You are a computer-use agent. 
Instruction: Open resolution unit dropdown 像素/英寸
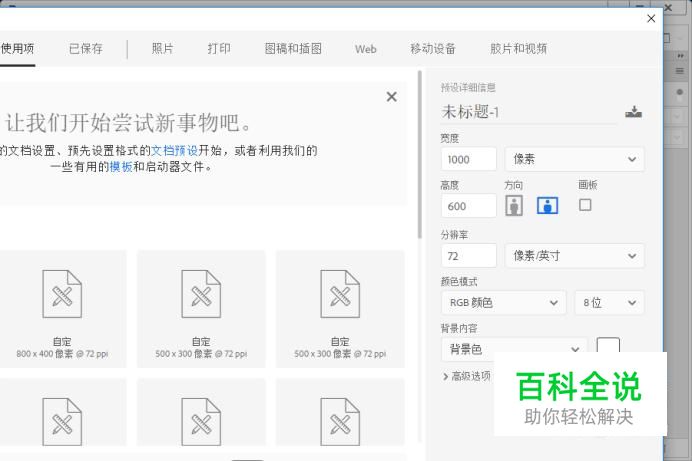coord(574,256)
